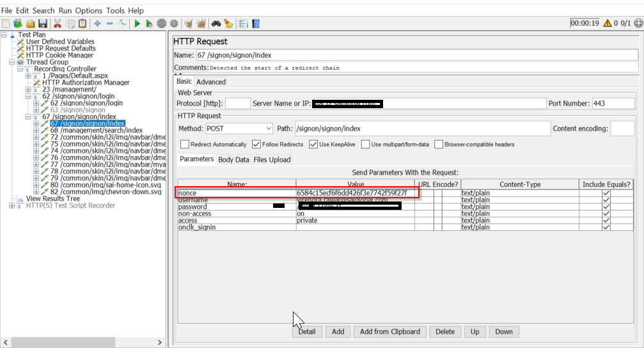Viewport: 644px width, 348px height.
Task: Select View Results Tree in the tree
Action: tap(52, 199)
